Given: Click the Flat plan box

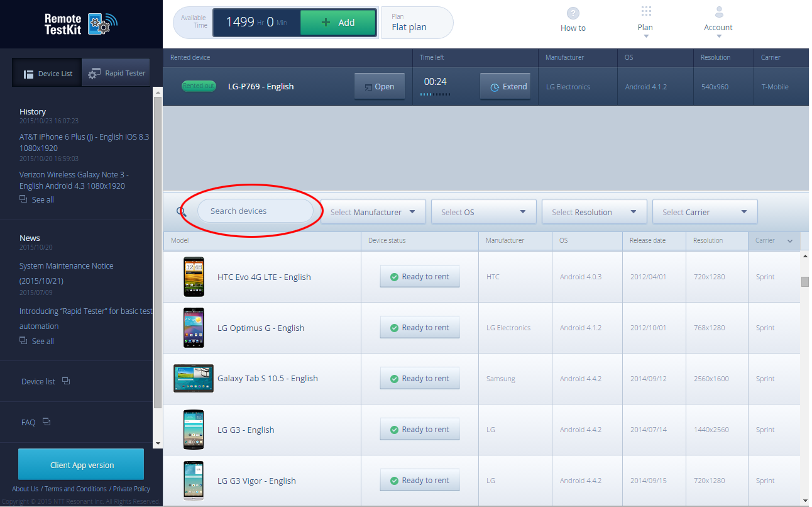Looking at the screenshot, I should coord(417,23).
